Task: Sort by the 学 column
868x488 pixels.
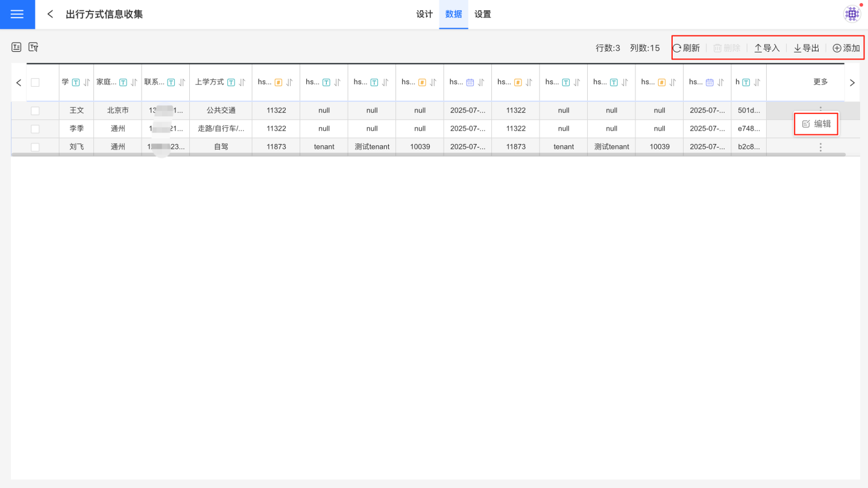Action: click(x=86, y=83)
